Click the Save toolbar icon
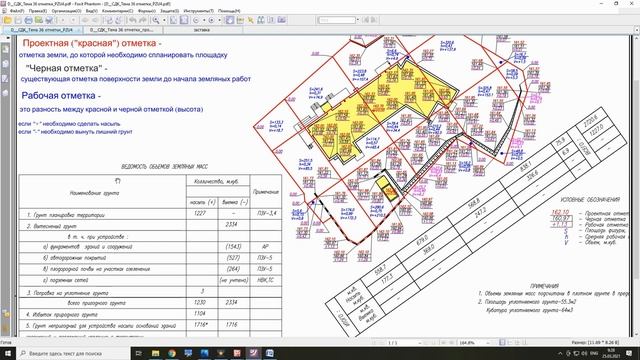This screenshot has height=360, width=640. (18, 20)
